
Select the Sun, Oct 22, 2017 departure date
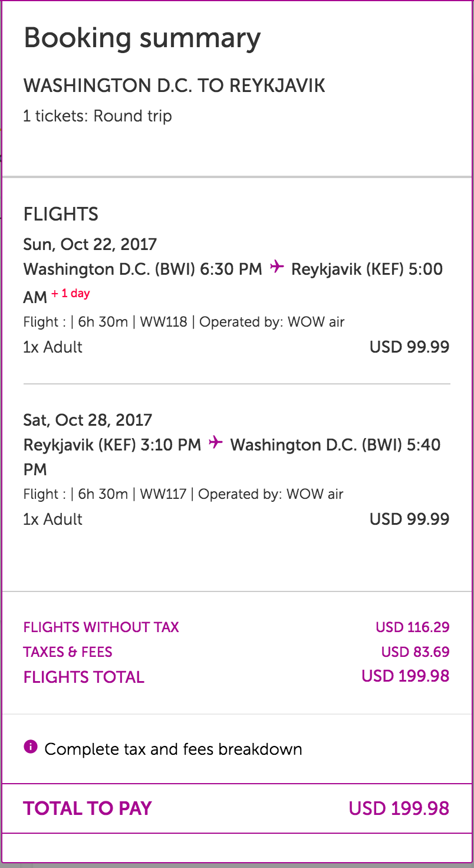90,244
